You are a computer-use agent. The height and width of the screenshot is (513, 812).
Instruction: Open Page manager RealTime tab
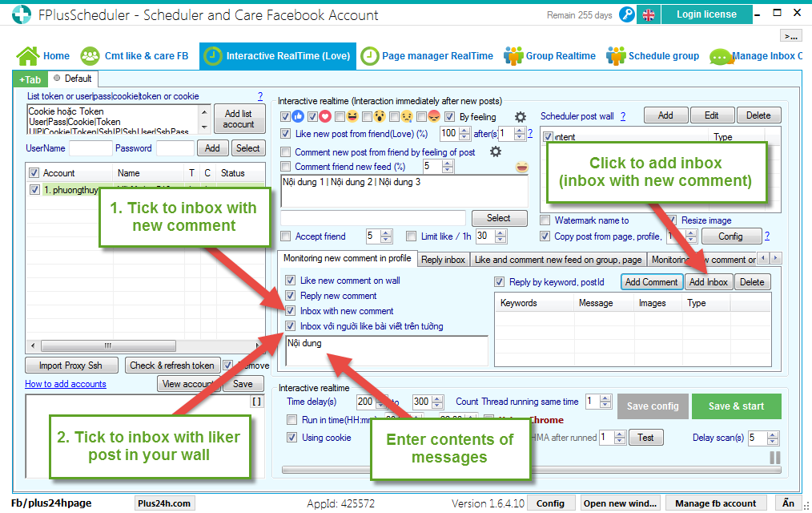pyautogui.click(x=427, y=56)
